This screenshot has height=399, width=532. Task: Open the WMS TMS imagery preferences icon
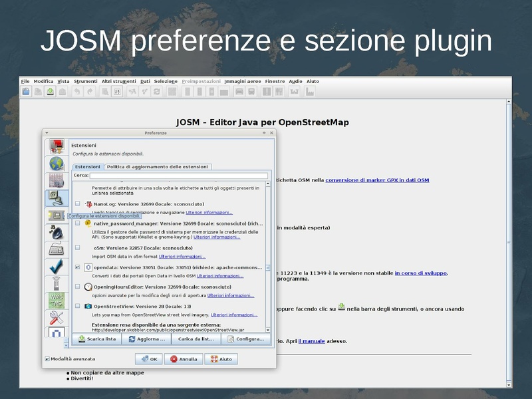[x=57, y=300]
